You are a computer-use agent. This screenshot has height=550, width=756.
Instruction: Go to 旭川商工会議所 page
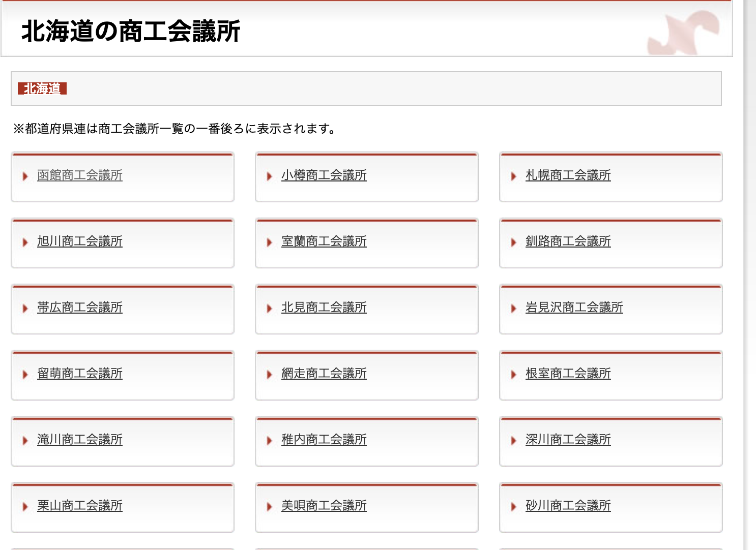80,241
